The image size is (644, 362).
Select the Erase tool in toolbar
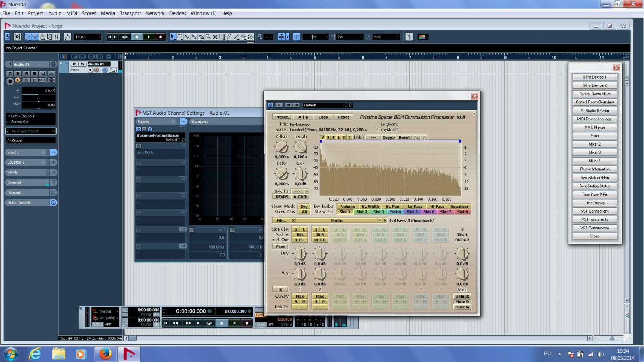(201, 37)
